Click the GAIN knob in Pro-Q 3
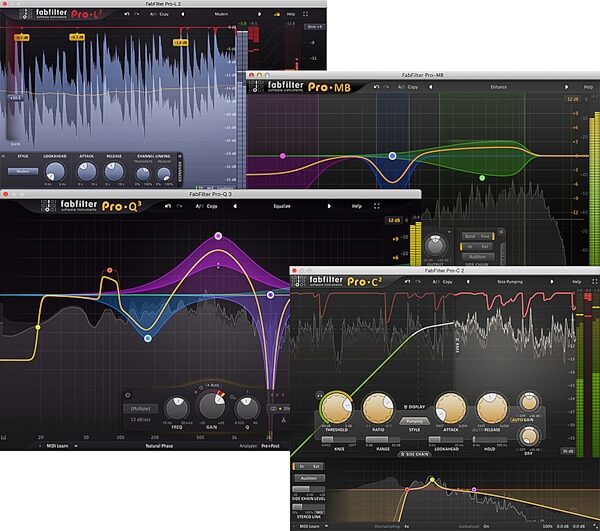The height and width of the screenshot is (531, 600). point(212,406)
